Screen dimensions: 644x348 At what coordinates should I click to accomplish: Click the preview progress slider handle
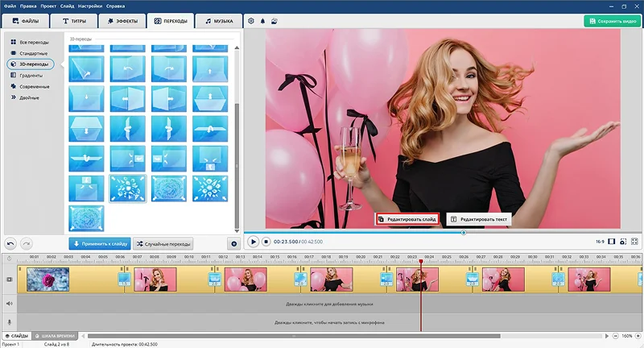pos(464,233)
